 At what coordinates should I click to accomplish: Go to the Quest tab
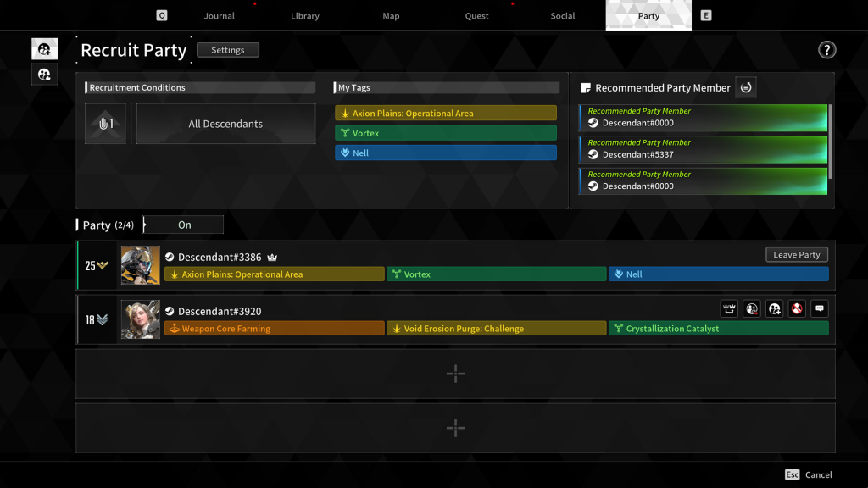click(476, 15)
